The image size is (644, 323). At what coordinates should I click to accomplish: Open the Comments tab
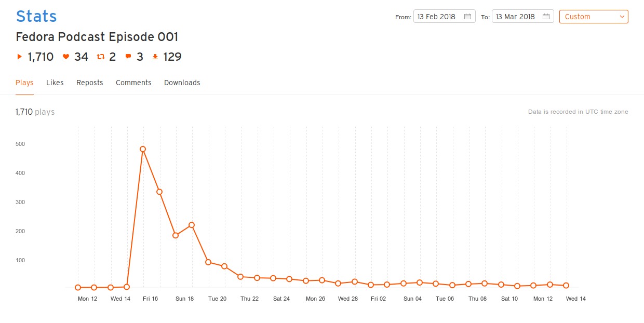coord(133,83)
